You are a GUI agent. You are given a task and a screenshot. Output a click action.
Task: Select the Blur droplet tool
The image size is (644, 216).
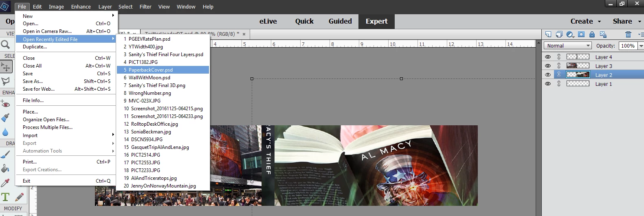(x=5, y=132)
